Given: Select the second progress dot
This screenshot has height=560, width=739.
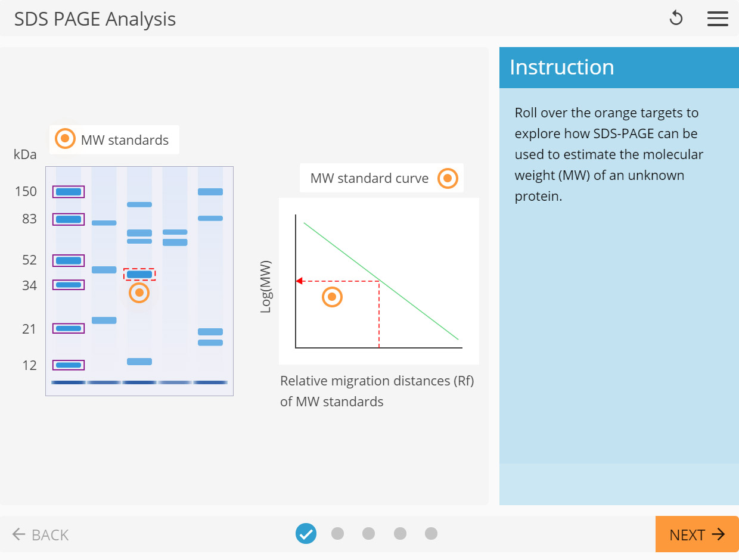Looking at the screenshot, I should (337, 534).
